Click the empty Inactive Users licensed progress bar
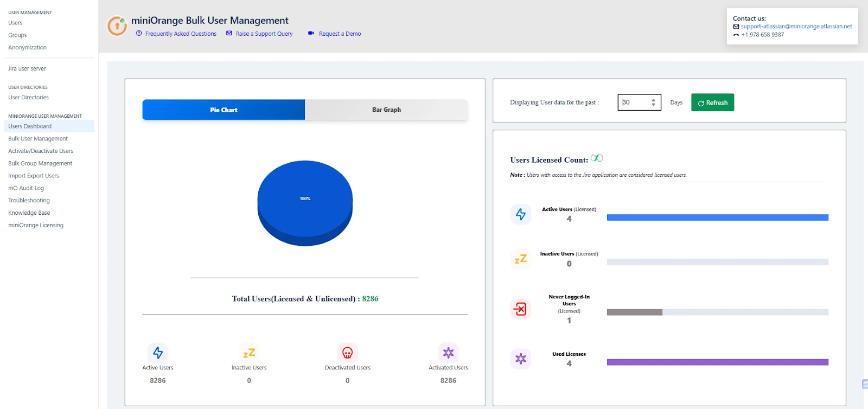 click(x=718, y=262)
